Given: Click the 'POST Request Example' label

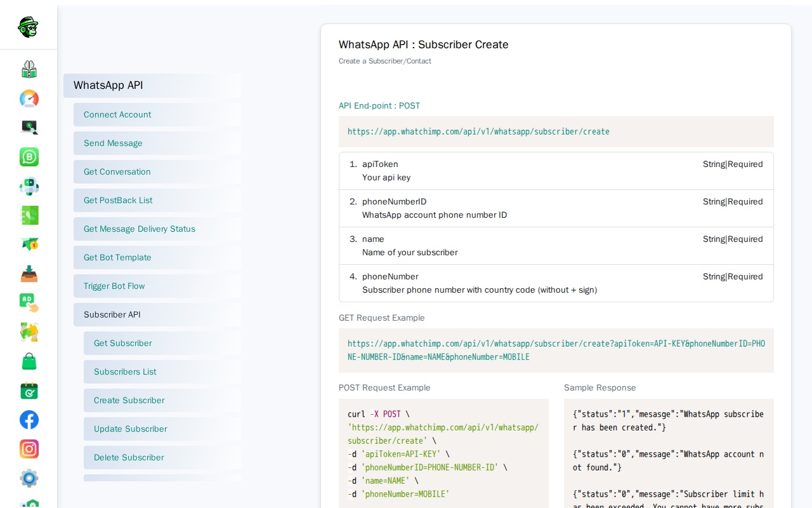Looking at the screenshot, I should [384, 388].
